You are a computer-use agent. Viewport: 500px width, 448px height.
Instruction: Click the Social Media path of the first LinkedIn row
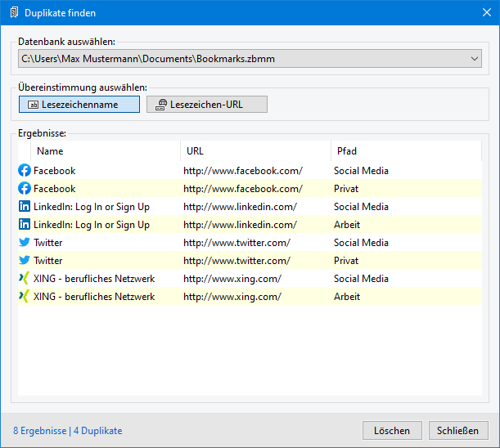coord(361,207)
